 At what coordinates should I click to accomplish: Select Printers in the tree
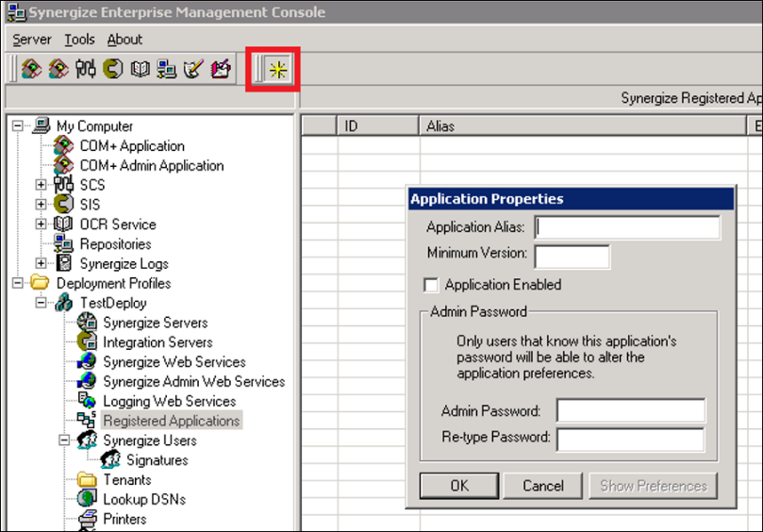pyautogui.click(x=124, y=519)
